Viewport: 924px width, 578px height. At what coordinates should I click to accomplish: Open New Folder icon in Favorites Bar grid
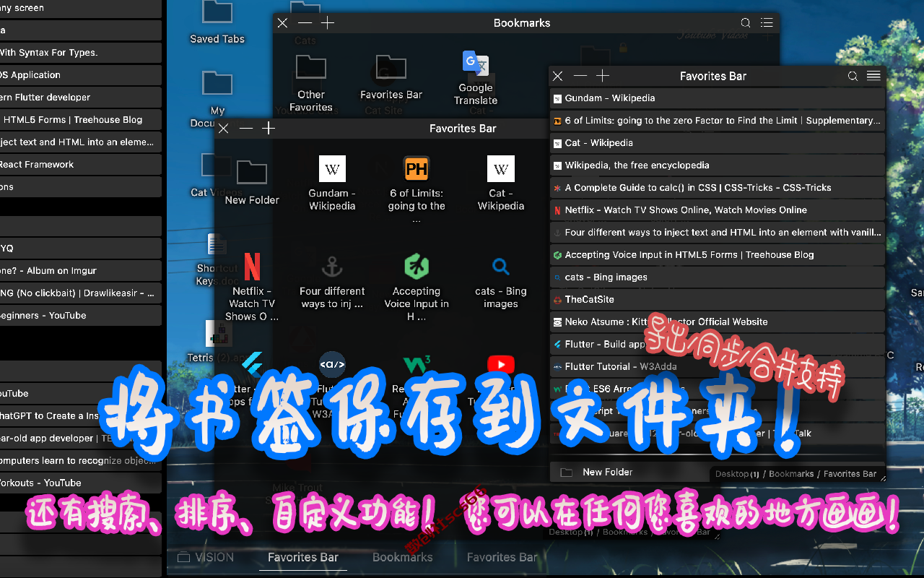(x=252, y=172)
